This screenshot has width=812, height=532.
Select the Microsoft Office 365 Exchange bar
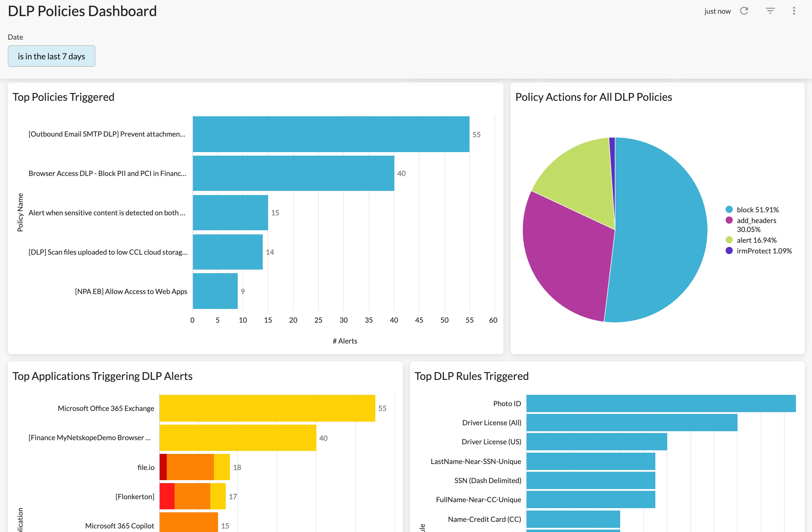pos(267,408)
